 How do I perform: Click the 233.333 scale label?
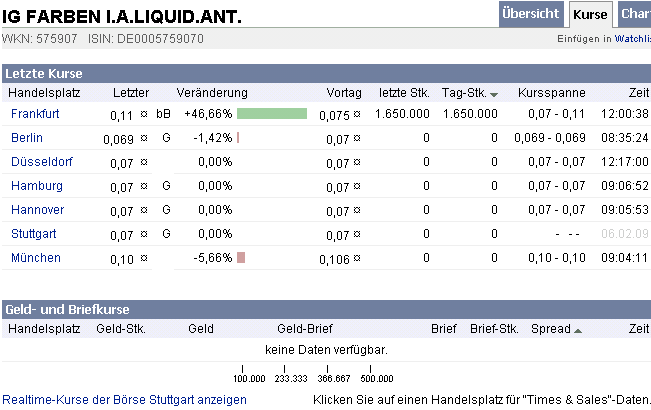point(291,378)
